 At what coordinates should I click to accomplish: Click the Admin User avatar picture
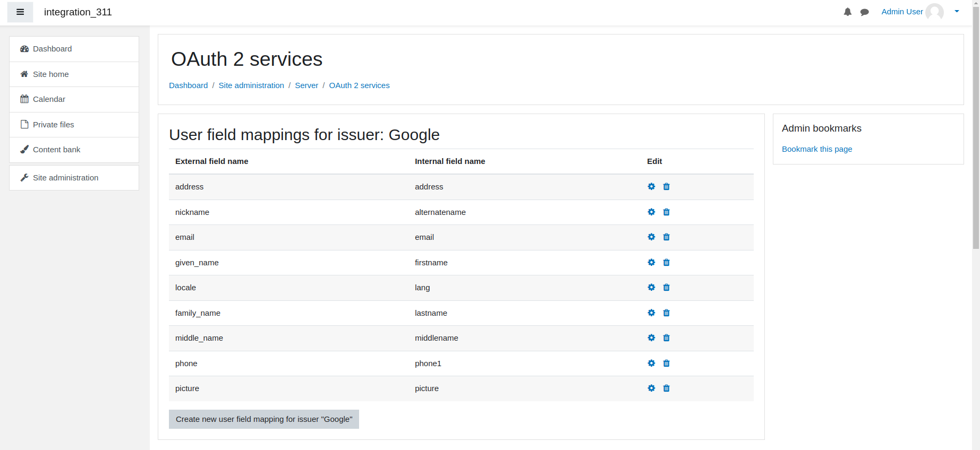pyautogui.click(x=935, y=12)
